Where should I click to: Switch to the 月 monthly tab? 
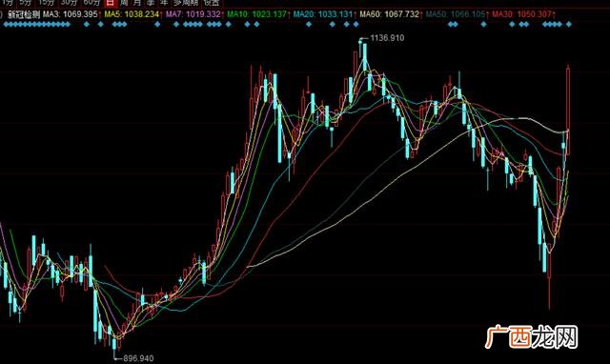point(137,2)
